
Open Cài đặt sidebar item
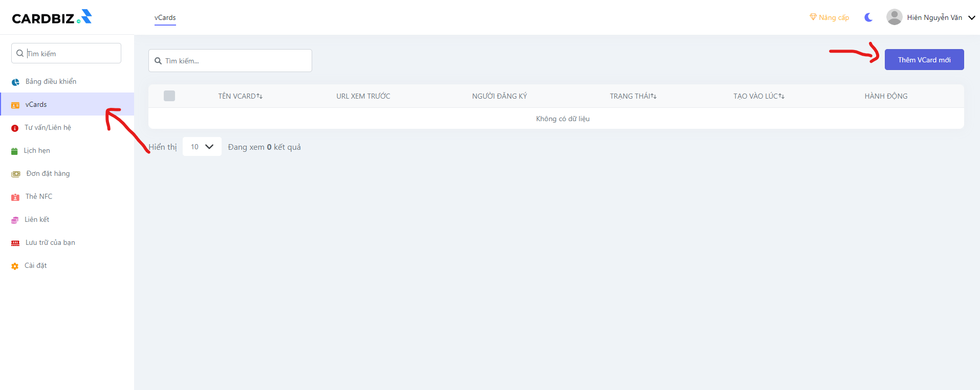coord(67,265)
